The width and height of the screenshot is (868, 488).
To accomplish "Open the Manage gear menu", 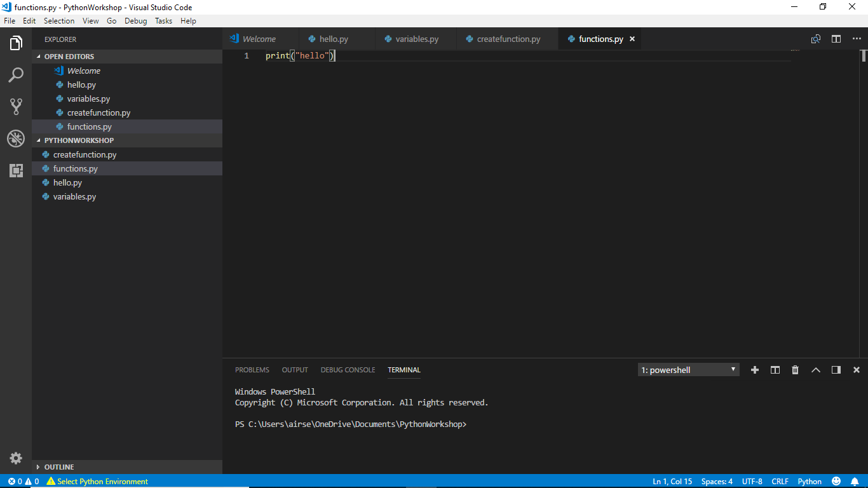I will pyautogui.click(x=16, y=458).
